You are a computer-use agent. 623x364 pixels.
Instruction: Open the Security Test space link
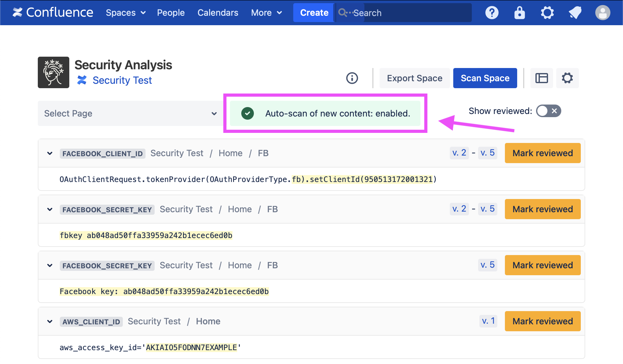click(x=122, y=80)
